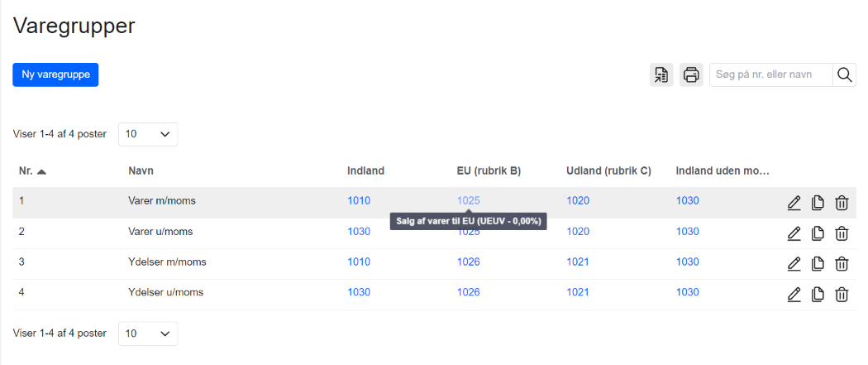Viewport: 868px width, 365px height.
Task: Click the print icon
Action: coord(691,74)
